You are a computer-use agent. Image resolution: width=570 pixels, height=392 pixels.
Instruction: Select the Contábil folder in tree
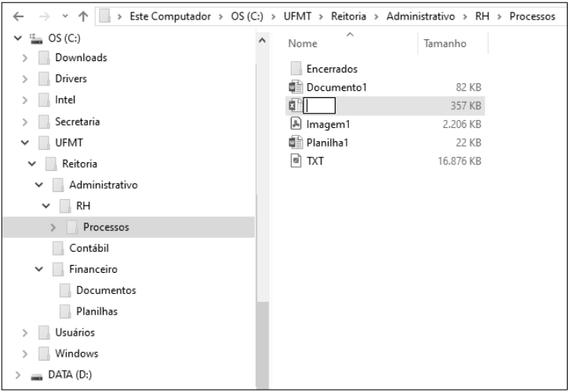click(89, 249)
